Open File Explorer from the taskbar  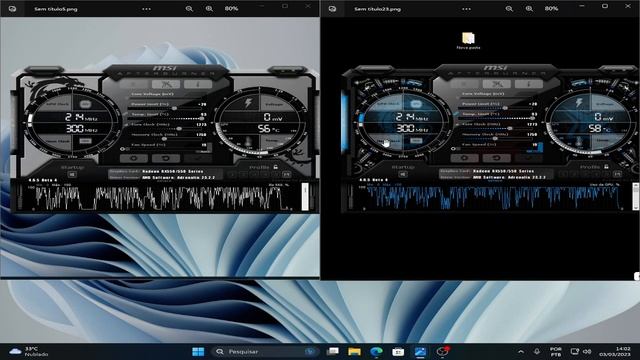click(354, 351)
